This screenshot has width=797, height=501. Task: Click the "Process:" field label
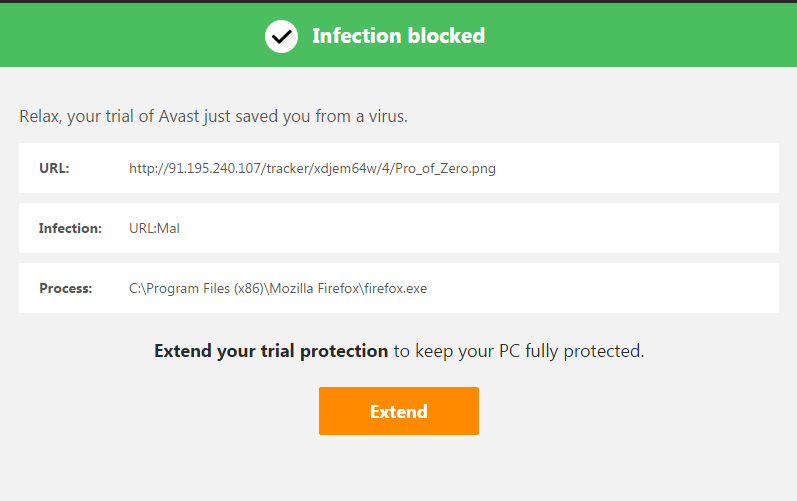click(x=65, y=288)
